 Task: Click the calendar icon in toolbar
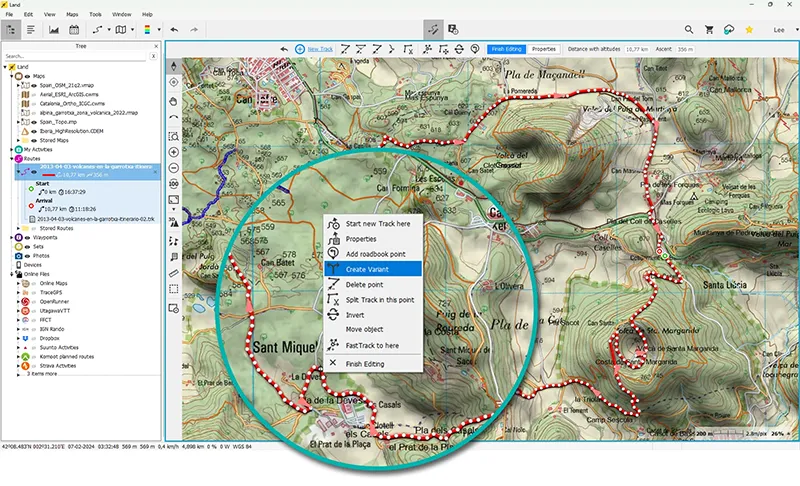tap(75, 30)
